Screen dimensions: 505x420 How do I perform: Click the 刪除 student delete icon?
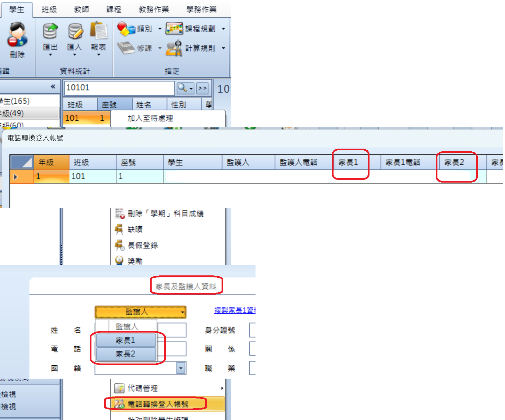(17, 34)
